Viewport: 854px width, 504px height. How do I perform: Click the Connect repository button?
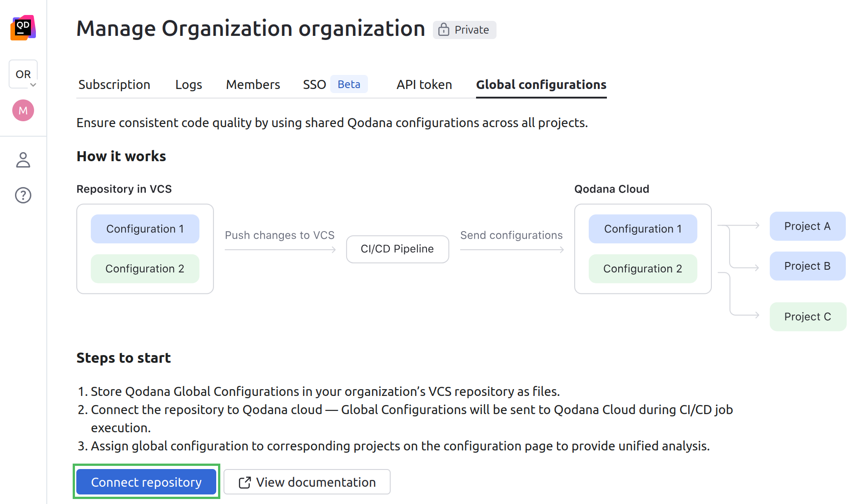146,482
